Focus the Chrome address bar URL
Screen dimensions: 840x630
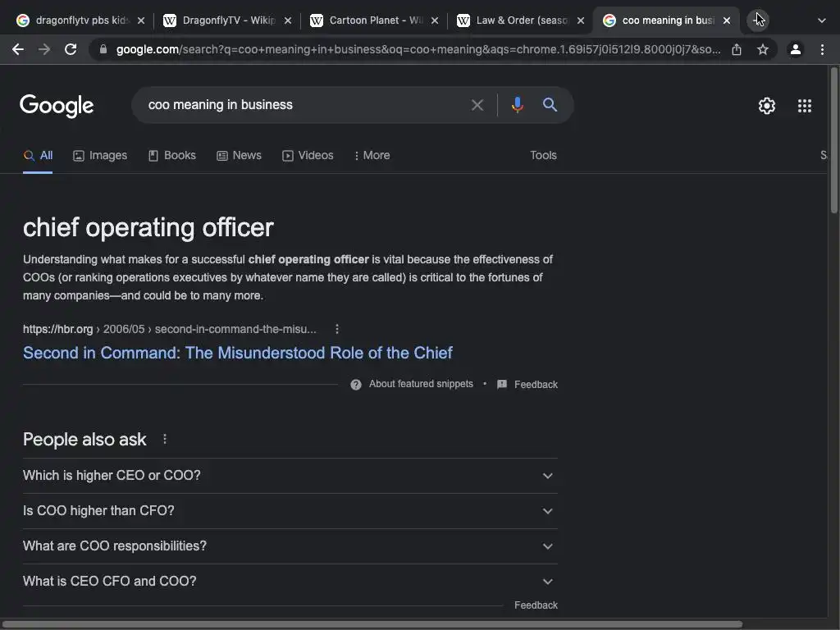[418, 49]
